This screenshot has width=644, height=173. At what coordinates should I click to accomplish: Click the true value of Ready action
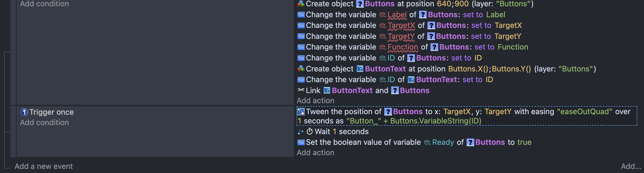tap(524, 142)
